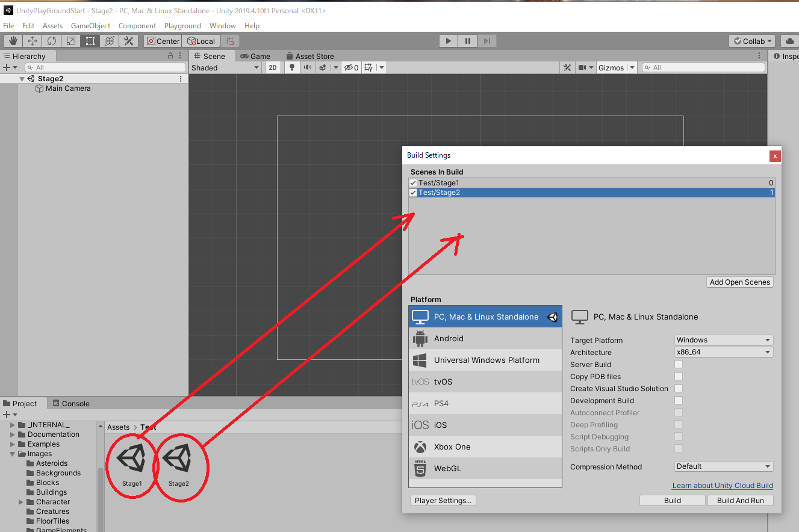Click Add Open Scenes button
Viewport: 799px width, 532px height.
point(740,282)
